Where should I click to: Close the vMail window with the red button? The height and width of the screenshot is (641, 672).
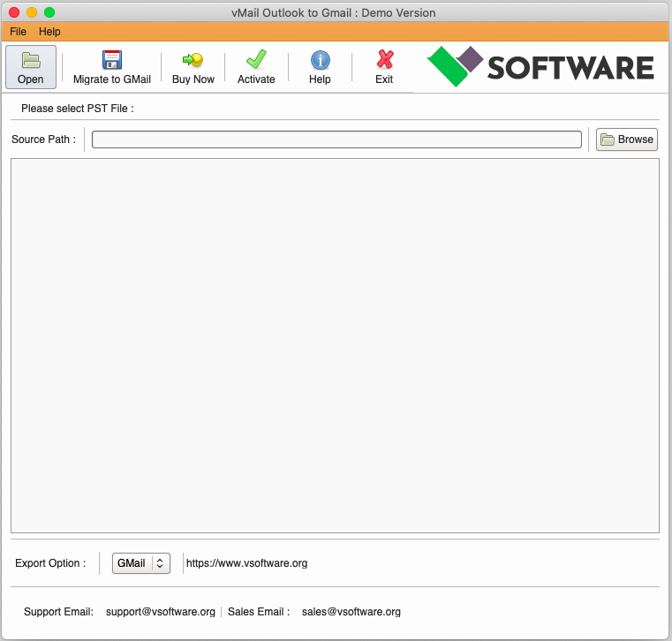[14, 12]
